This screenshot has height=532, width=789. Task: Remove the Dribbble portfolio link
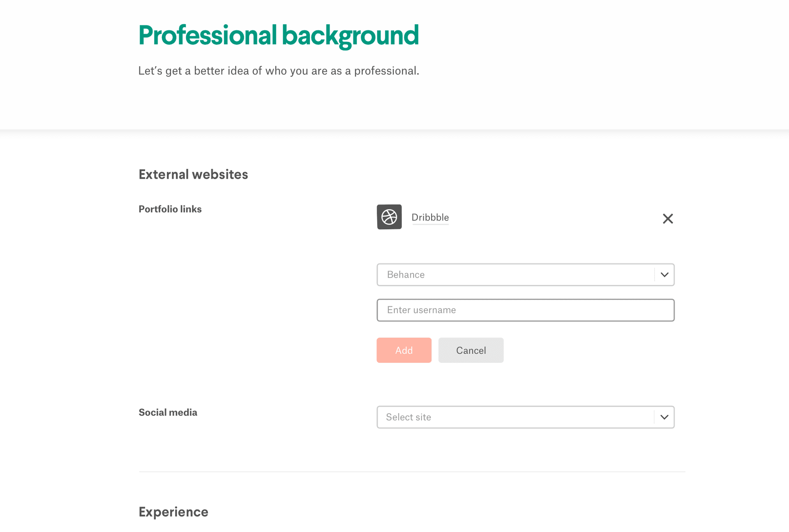click(x=668, y=219)
